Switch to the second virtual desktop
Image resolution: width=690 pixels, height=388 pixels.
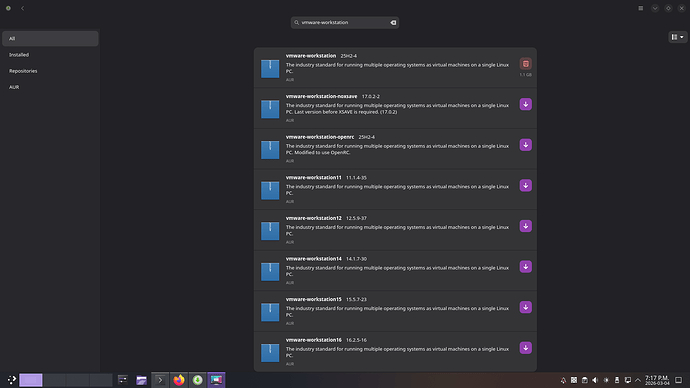coord(54,380)
